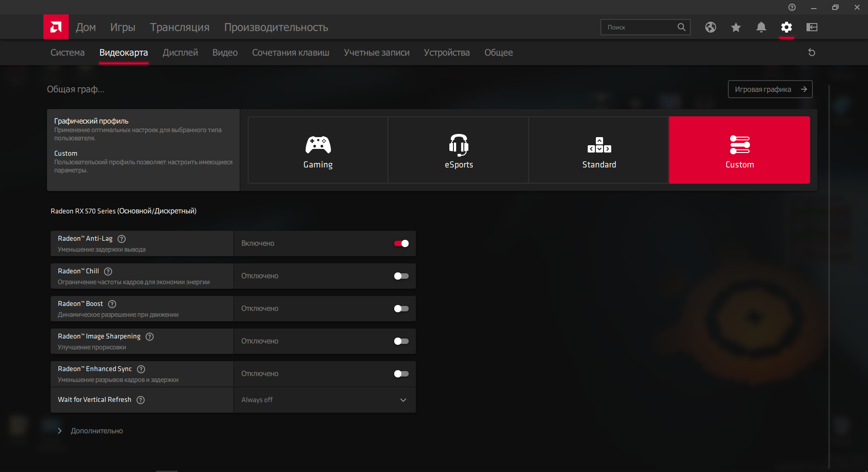Viewport: 868px width, 472px height.
Task: Disable Radeon Anti-Lag toggle
Action: [x=401, y=243]
